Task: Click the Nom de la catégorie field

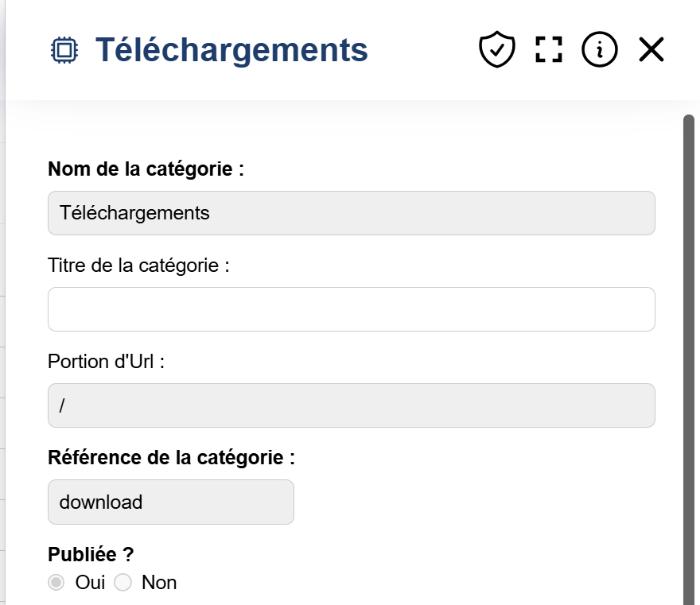Action: click(x=350, y=213)
